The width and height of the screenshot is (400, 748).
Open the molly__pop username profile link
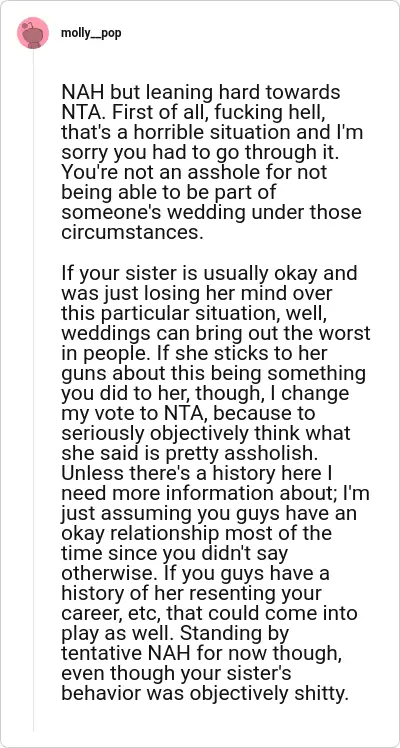point(91,33)
